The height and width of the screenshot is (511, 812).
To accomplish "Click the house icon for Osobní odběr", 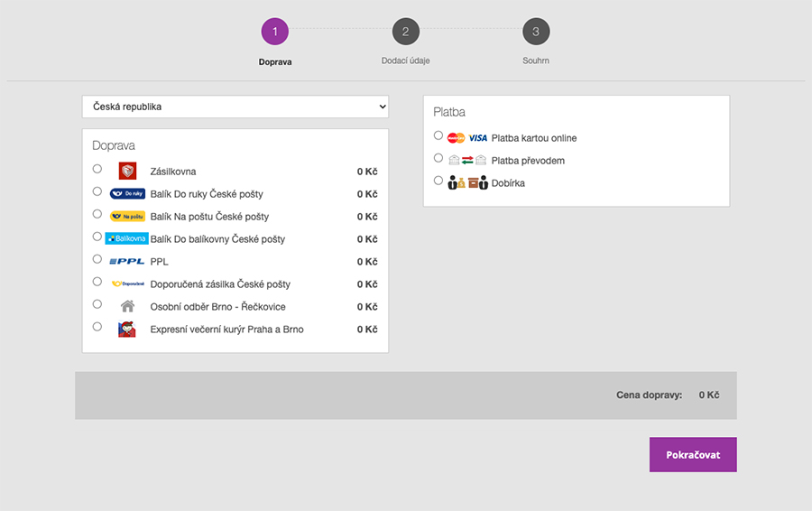I will pyautogui.click(x=127, y=307).
